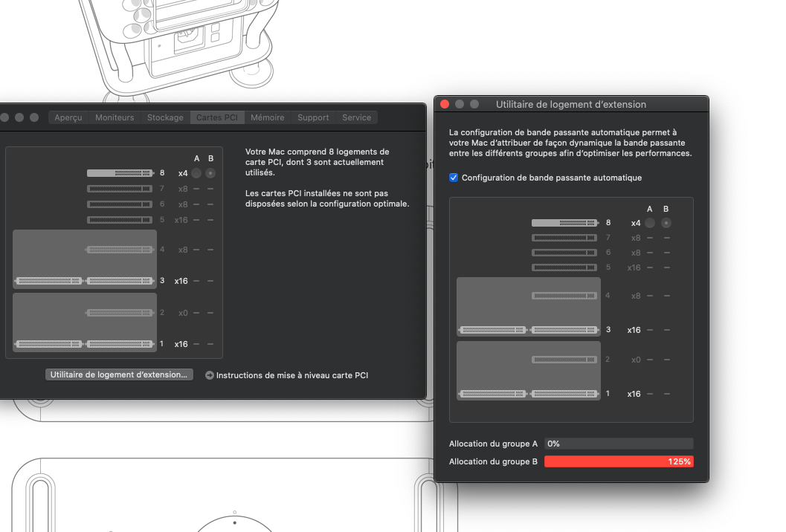Open the Support tab
The image size is (786, 532).
313,117
